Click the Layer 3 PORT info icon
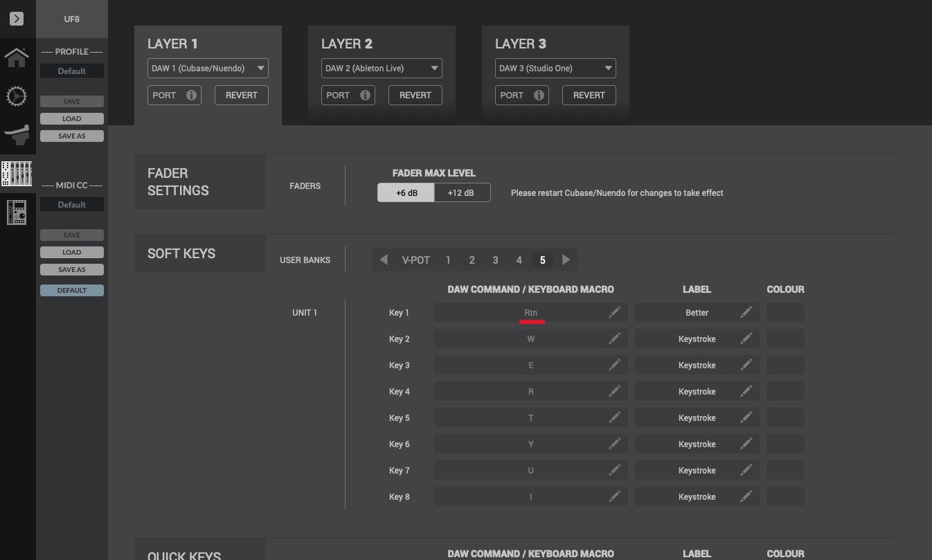Image resolution: width=932 pixels, height=560 pixels. 539,96
